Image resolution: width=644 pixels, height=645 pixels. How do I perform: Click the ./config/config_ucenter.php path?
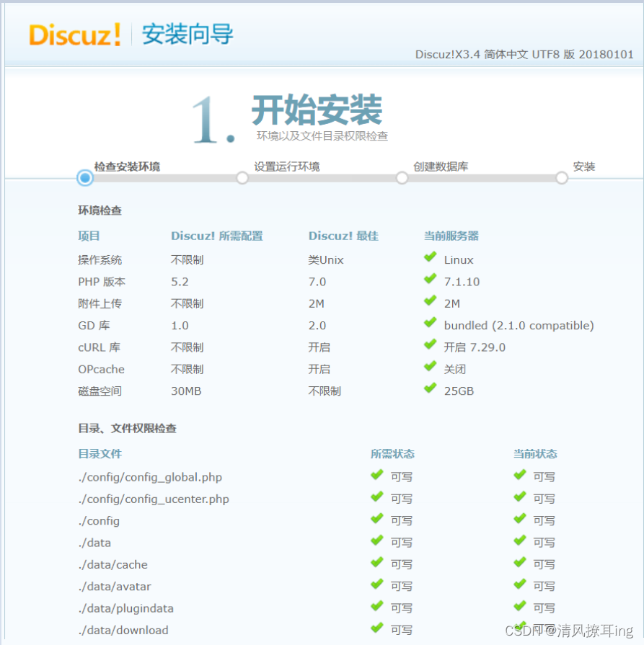pos(154,499)
